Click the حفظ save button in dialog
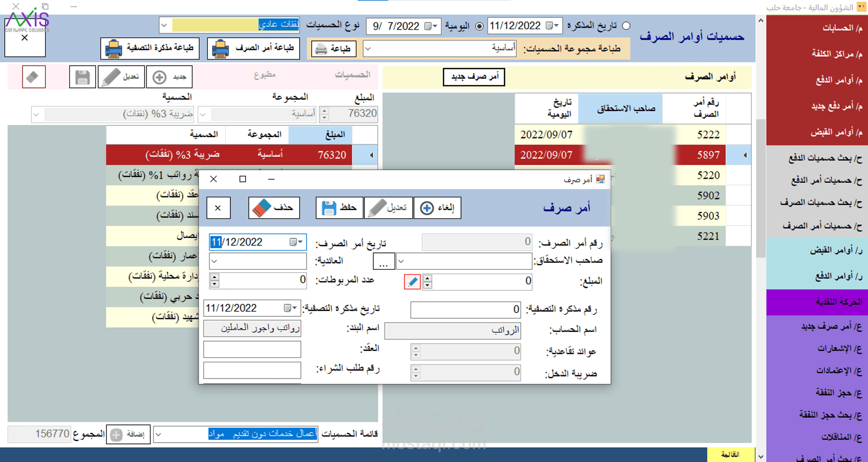Image resolution: width=868 pixels, height=462 pixels. point(339,208)
